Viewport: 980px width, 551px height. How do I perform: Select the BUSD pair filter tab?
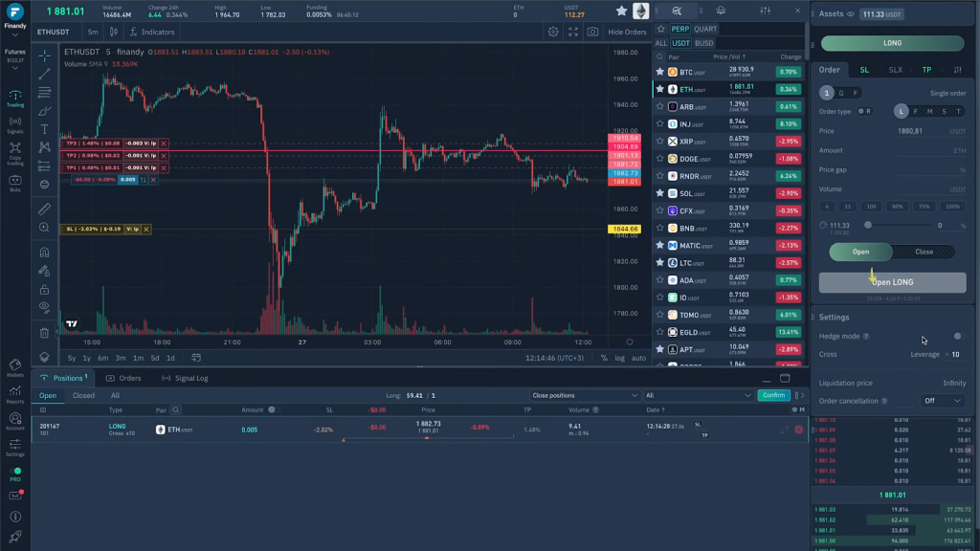[x=703, y=43]
